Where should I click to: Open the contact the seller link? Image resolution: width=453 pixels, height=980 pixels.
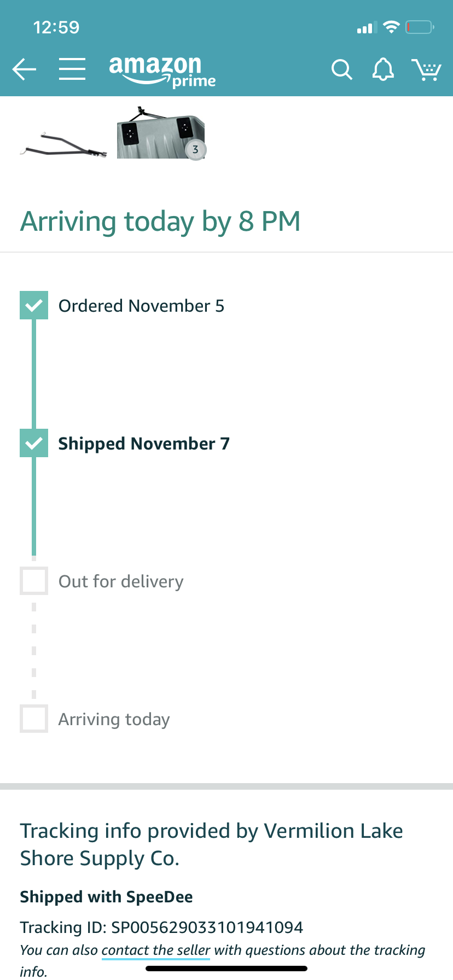[x=156, y=950]
